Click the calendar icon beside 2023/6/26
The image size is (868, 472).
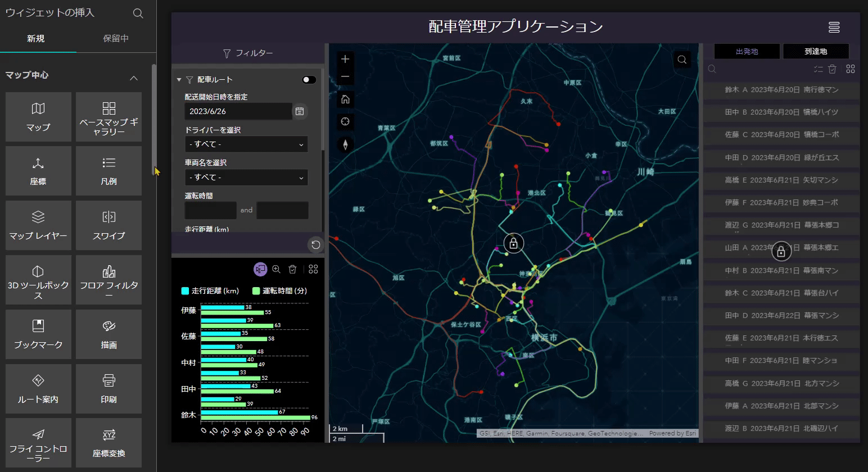[300, 111]
